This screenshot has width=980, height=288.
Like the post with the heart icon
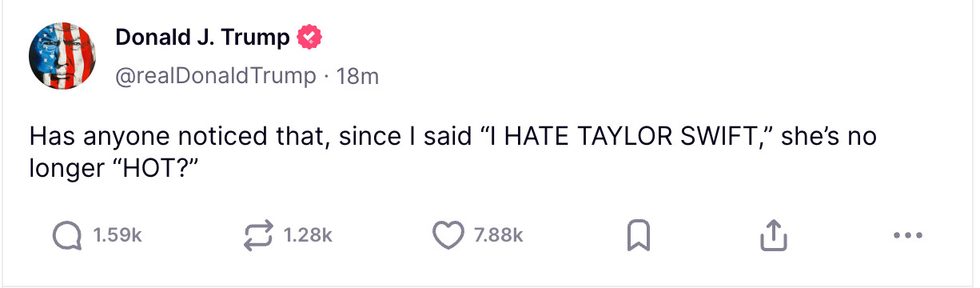click(448, 235)
